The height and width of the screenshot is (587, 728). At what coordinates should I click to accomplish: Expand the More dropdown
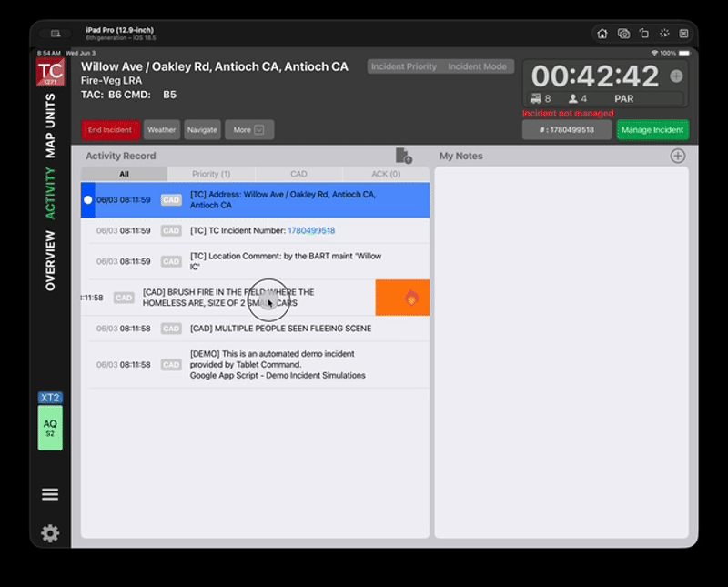click(249, 130)
